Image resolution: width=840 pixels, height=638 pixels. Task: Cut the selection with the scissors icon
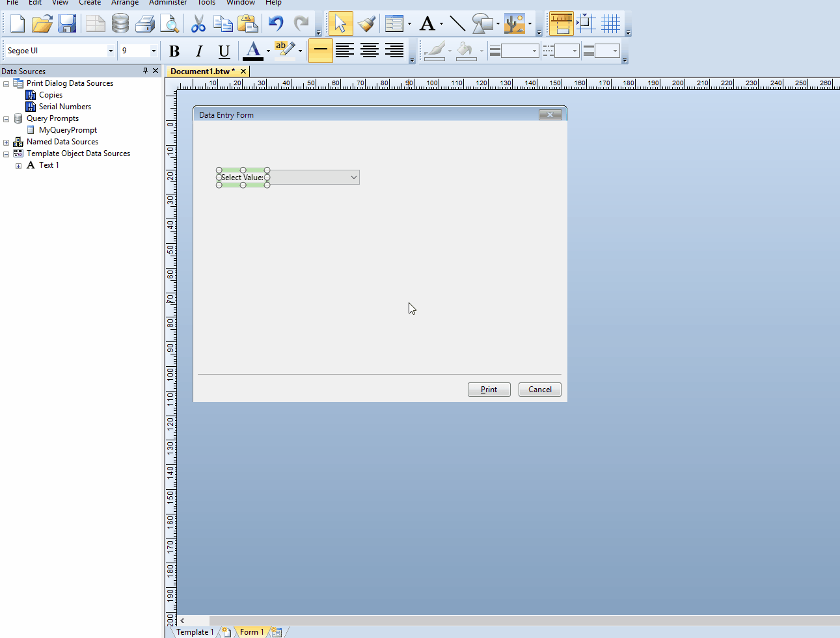198,24
